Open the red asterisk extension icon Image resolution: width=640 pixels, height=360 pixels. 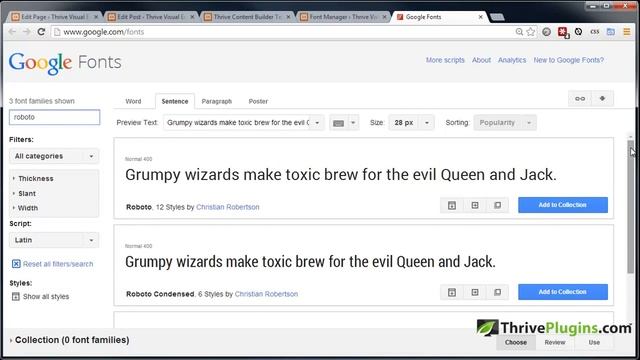[x=563, y=32]
